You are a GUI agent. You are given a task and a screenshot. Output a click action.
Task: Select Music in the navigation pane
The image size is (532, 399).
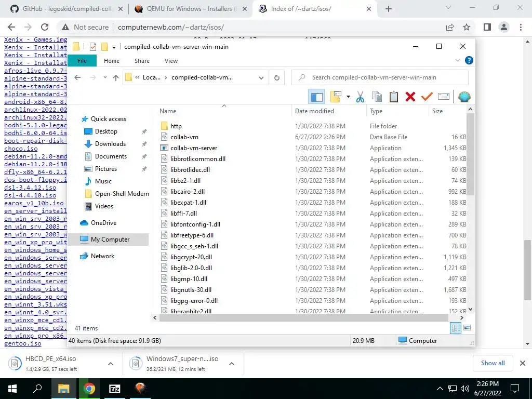[103, 181]
